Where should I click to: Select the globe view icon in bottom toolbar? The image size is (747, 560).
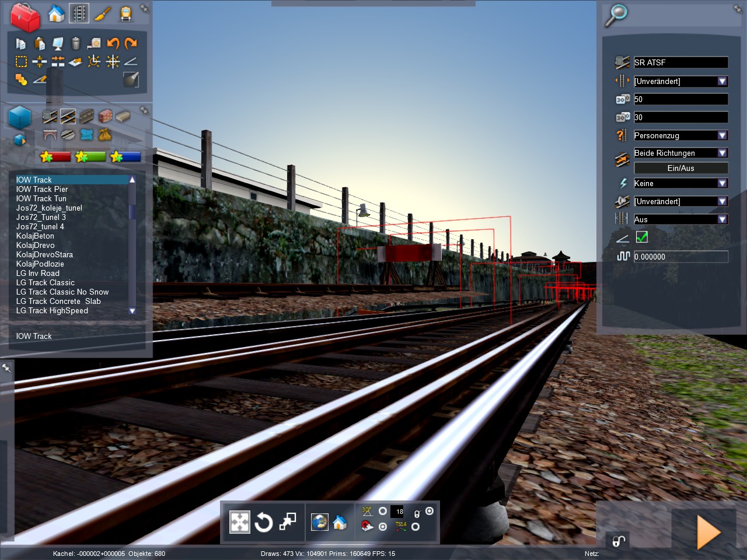[319, 522]
